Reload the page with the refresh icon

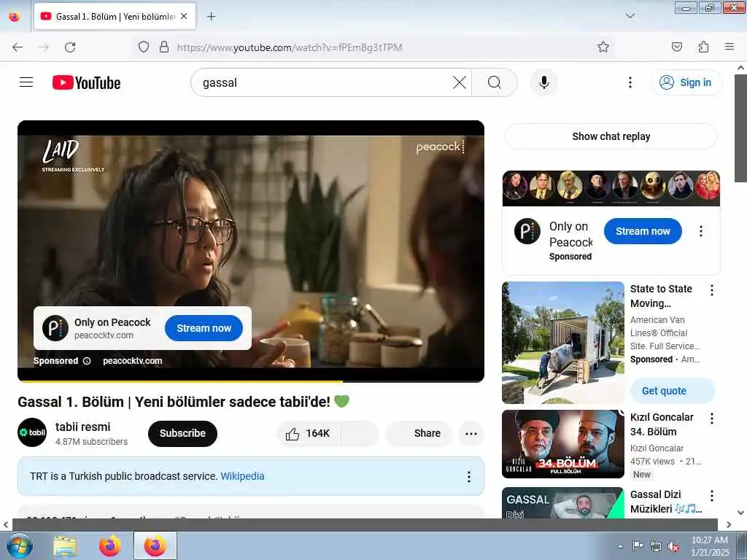(70, 47)
